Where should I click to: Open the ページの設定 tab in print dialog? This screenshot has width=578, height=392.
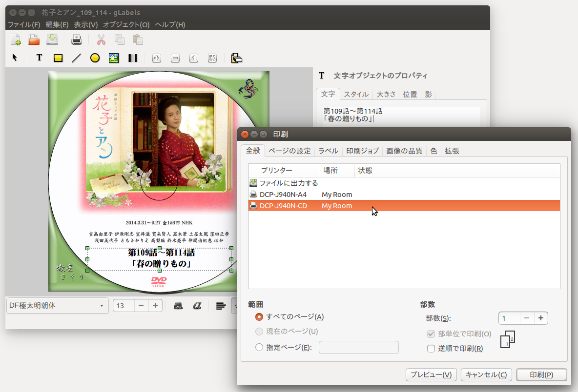coord(289,151)
